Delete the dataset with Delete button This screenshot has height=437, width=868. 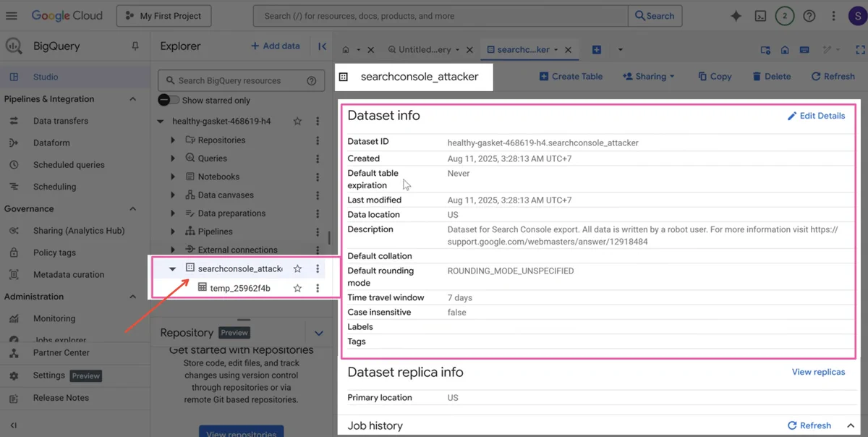pyautogui.click(x=771, y=76)
